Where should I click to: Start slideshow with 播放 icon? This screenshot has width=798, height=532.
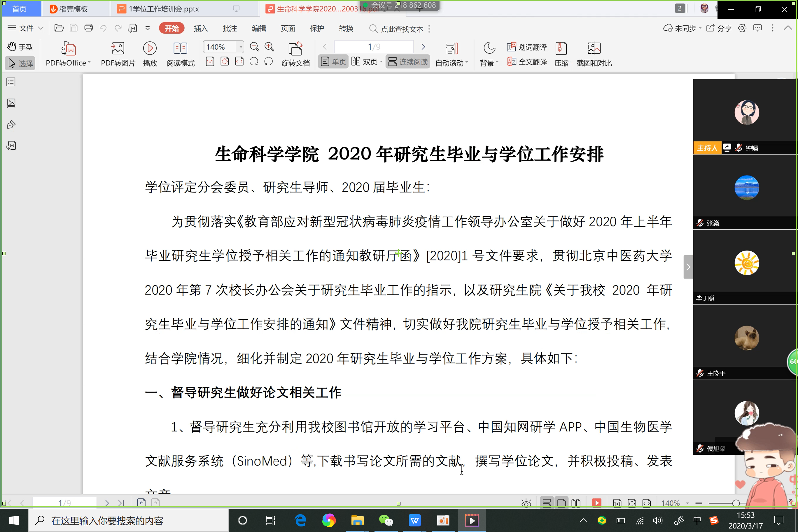pos(150,48)
